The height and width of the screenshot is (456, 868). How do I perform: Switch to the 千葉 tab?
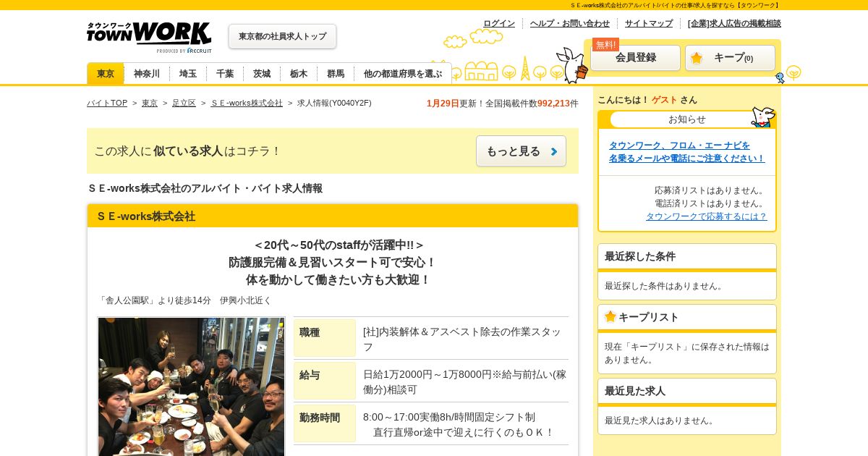click(225, 74)
